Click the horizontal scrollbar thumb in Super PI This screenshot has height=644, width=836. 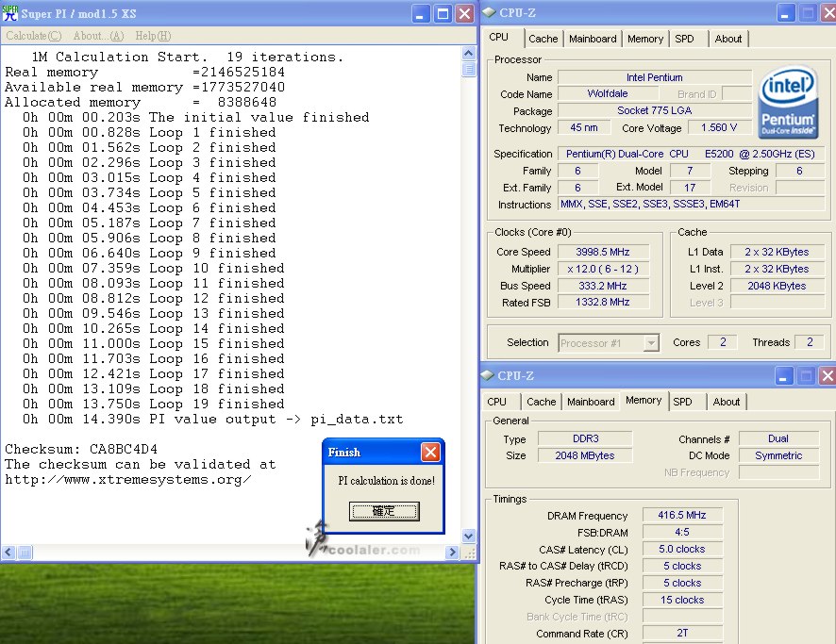tap(25, 553)
